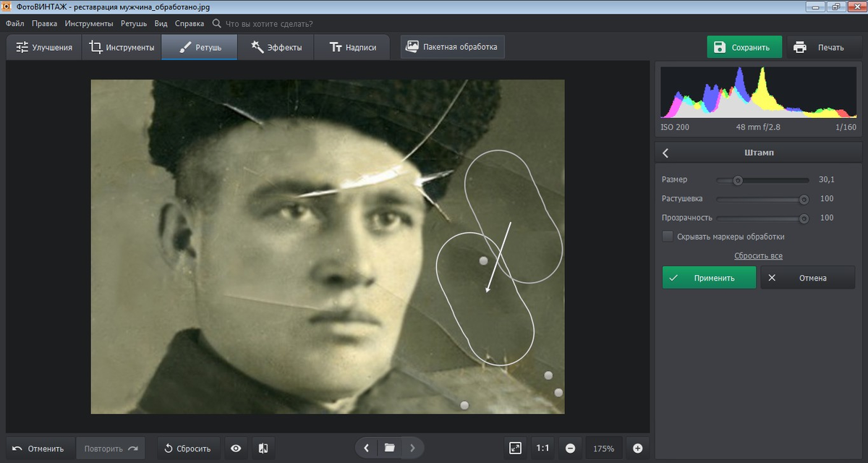Click the Повторить redo button
Screen dimensions: 868x463
tap(111, 449)
